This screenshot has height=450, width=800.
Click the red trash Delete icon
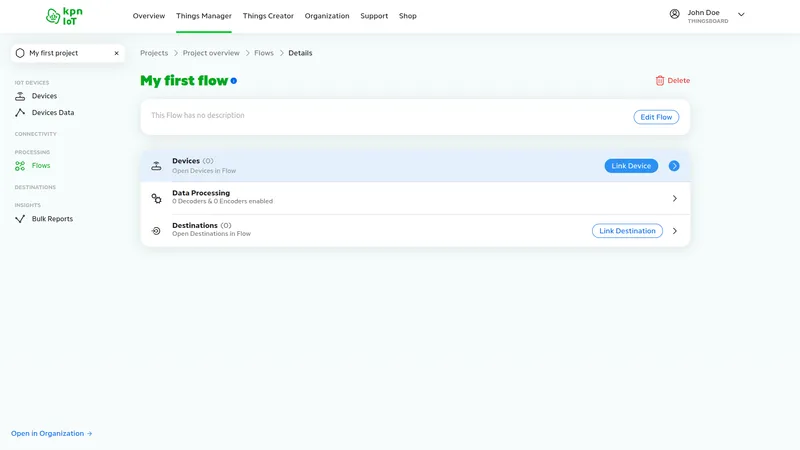pos(660,81)
